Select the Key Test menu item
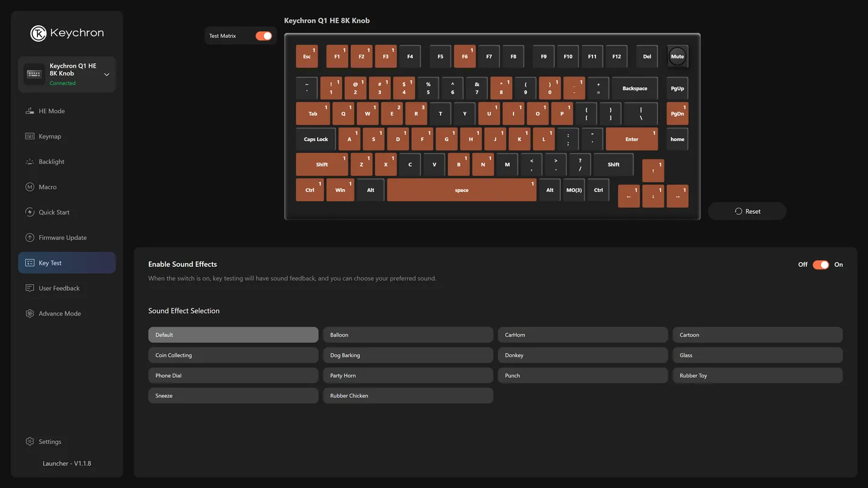The image size is (868, 488). [67, 263]
